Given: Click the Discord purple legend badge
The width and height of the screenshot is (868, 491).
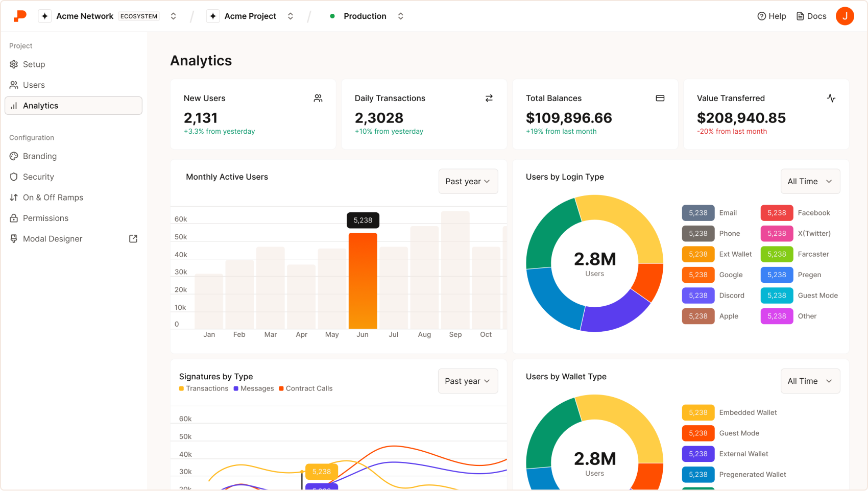Looking at the screenshot, I should (x=698, y=296).
